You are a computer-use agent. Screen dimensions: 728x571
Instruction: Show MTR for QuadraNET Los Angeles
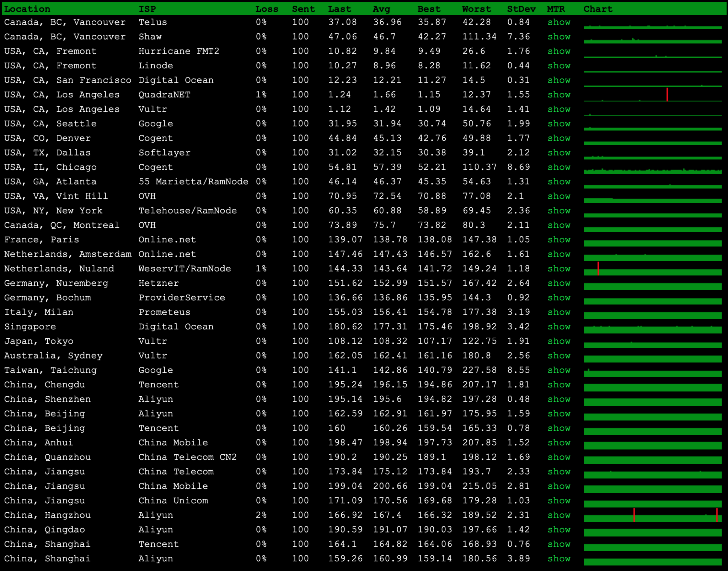click(x=559, y=95)
